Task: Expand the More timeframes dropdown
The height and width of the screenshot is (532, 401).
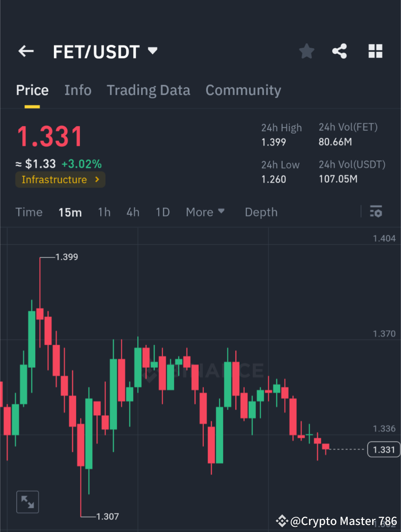Action: point(205,212)
